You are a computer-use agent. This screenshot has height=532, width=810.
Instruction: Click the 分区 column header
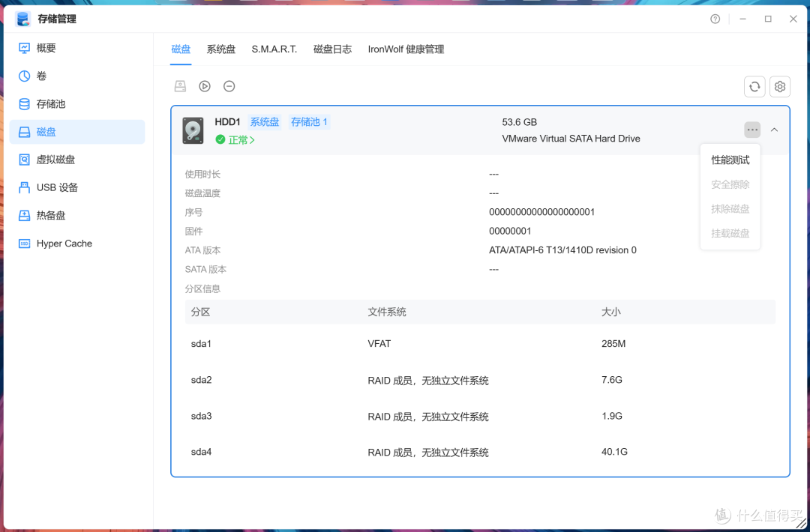coord(200,312)
